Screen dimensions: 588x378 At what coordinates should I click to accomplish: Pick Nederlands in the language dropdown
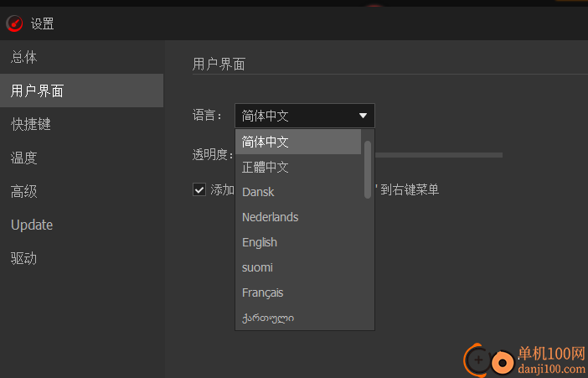point(298,217)
